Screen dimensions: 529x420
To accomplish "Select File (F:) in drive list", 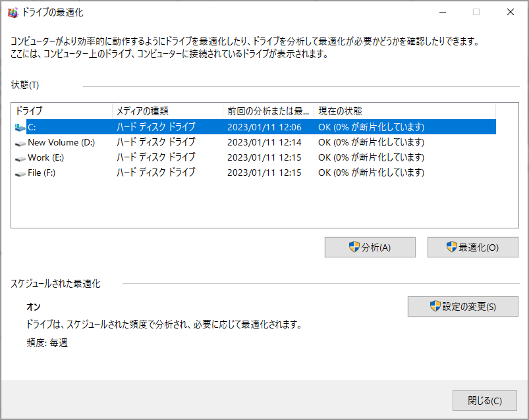I will pos(42,172).
